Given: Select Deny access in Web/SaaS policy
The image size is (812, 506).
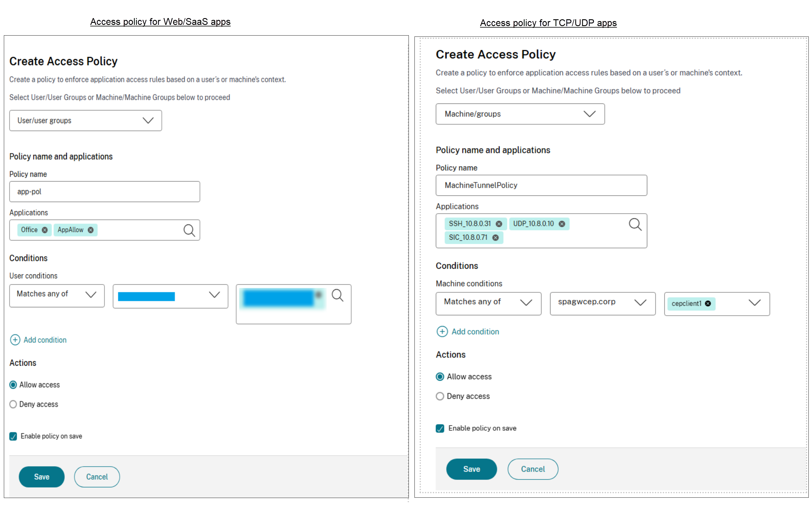Looking at the screenshot, I should (13, 404).
